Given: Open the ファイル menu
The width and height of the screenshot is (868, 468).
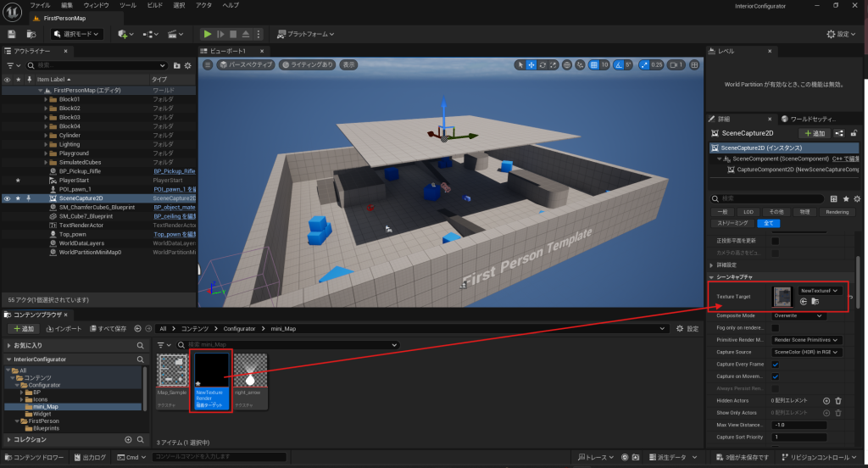Looking at the screenshot, I should (x=40, y=5).
